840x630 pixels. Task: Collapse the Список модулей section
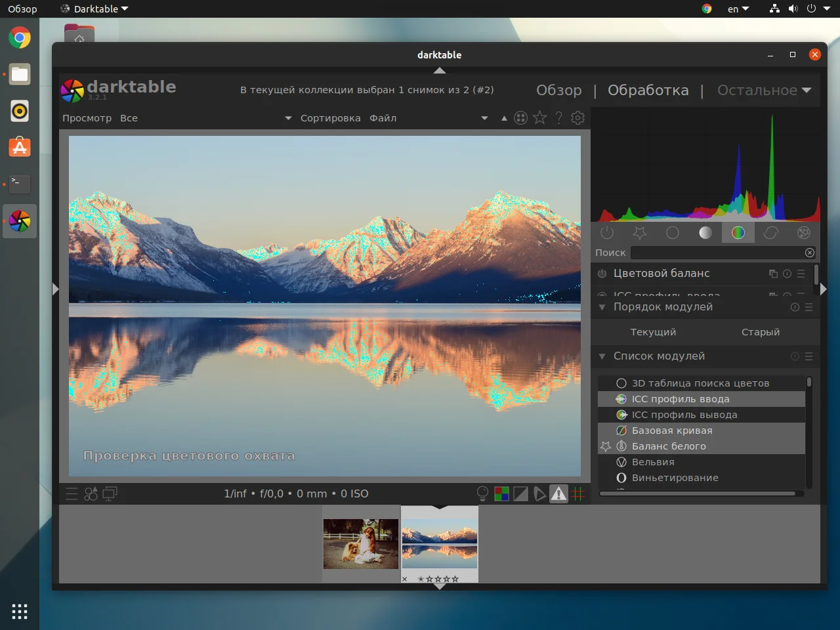click(602, 356)
